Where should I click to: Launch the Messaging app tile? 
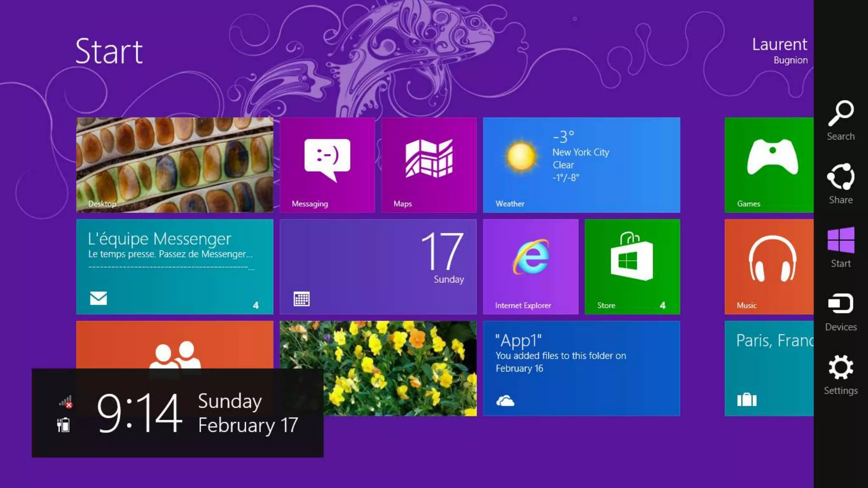coord(327,165)
